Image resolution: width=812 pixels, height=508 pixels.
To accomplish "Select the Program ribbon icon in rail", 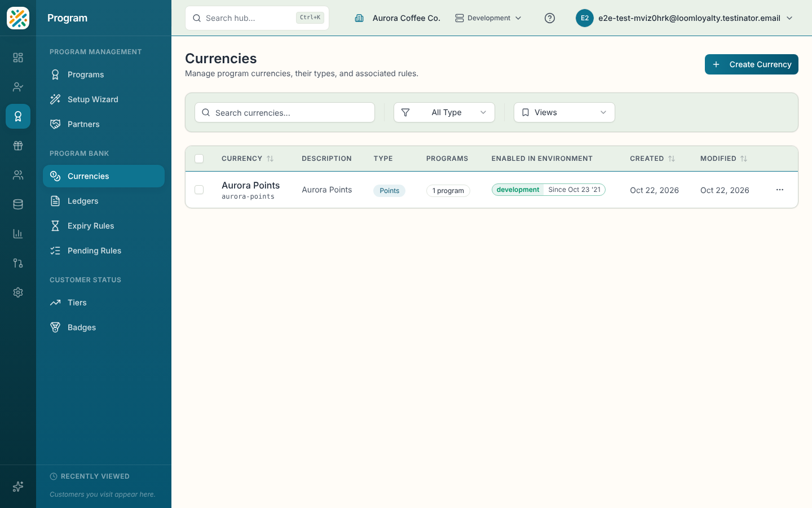I will point(18,116).
